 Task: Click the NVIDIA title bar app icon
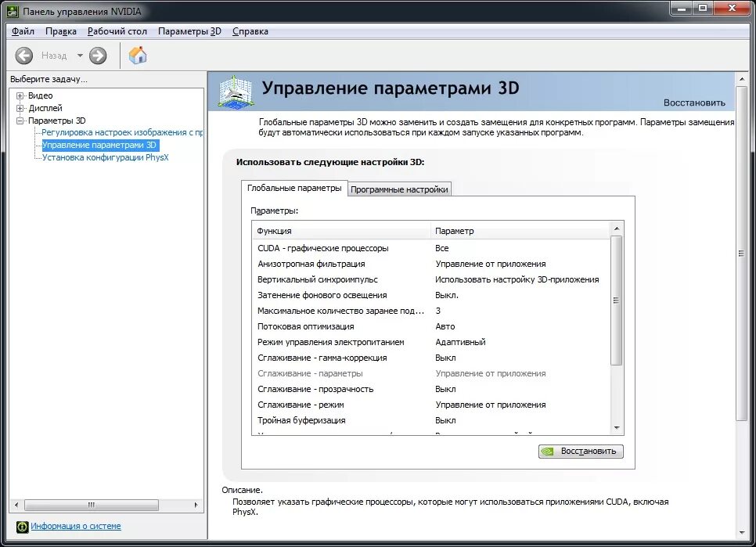click(x=13, y=11)
